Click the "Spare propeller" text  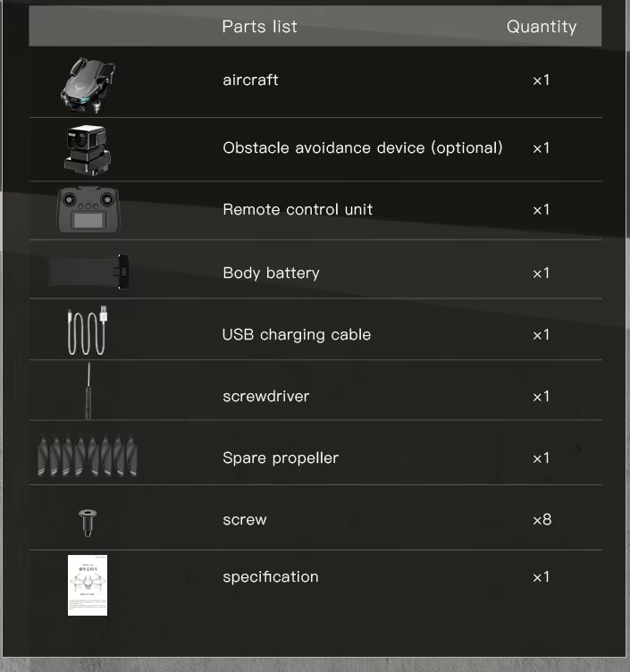tap(281, 458)
